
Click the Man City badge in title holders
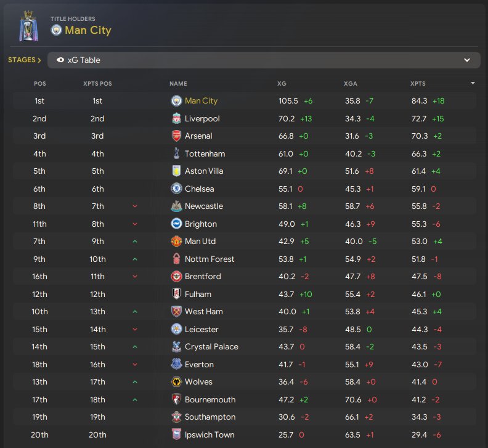point(57,30)
